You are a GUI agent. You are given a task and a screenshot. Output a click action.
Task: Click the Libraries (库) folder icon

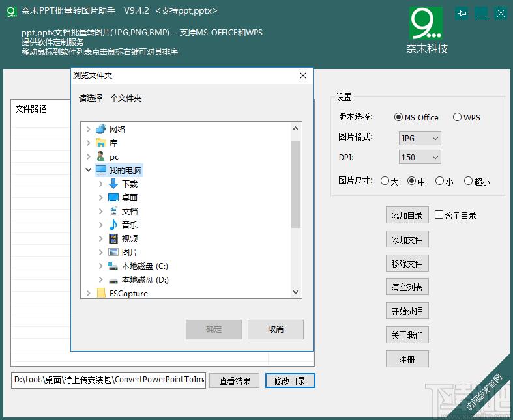click(x=101, y=143)
